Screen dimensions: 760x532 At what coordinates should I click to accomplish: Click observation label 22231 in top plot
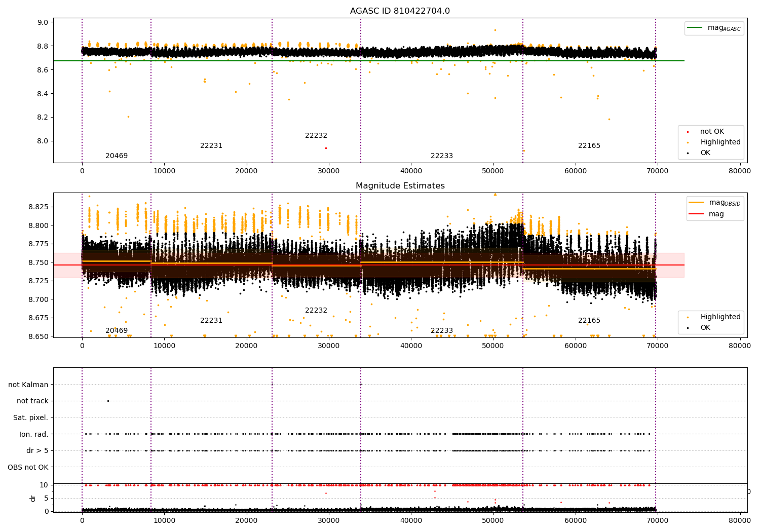pyautogui.click(x=211, y=146)
